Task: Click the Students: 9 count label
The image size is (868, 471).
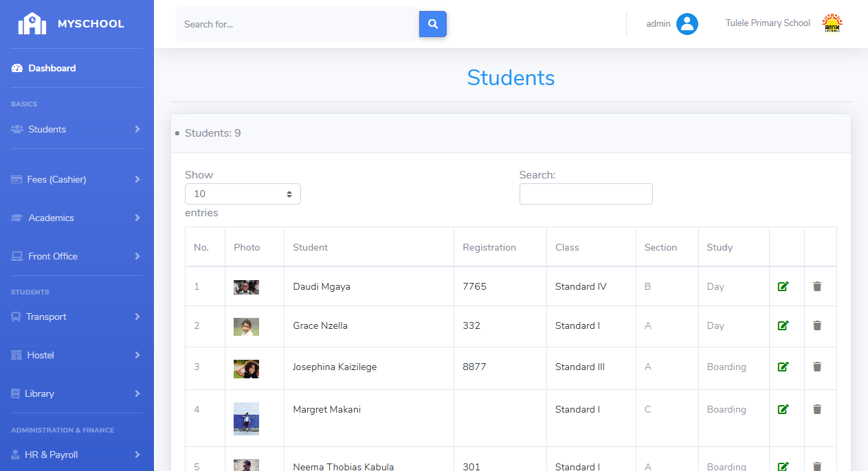Action: [x=212, y=133]
